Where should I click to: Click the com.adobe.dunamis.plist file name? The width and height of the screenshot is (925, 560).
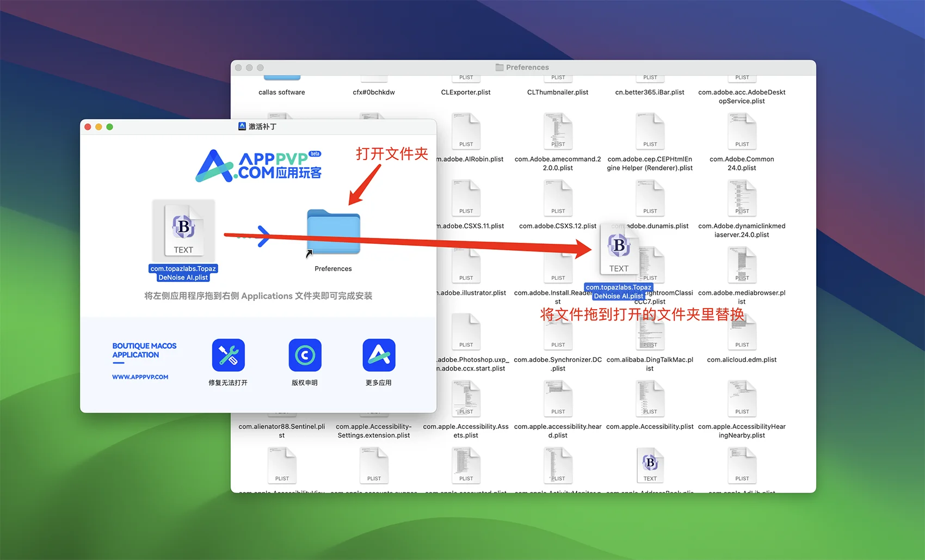coord(650,226)
